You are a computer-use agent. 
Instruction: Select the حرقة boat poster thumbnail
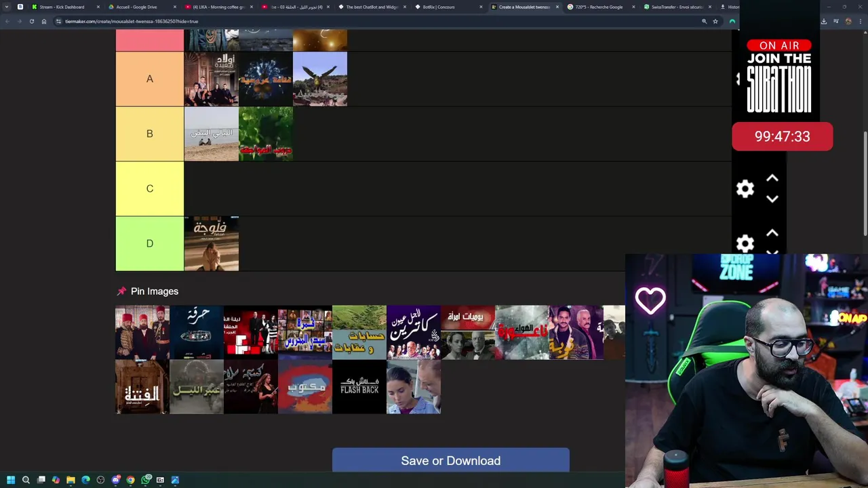[197, 332]
